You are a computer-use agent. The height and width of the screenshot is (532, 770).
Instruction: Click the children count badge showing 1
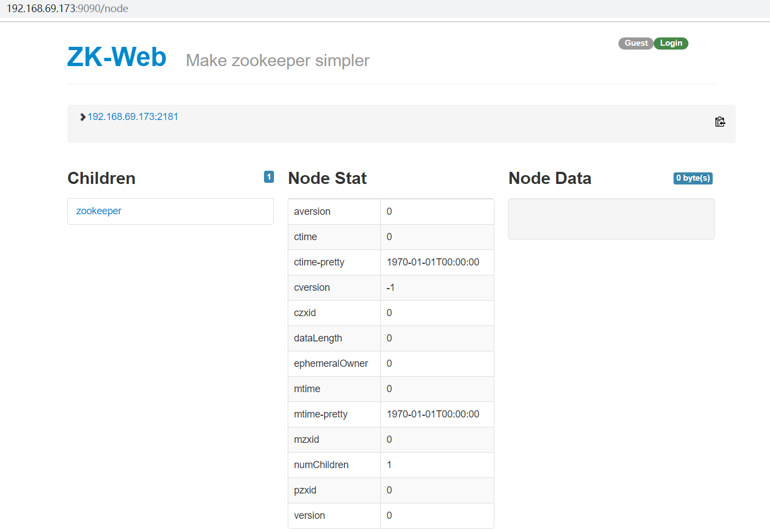pos(269,177)
